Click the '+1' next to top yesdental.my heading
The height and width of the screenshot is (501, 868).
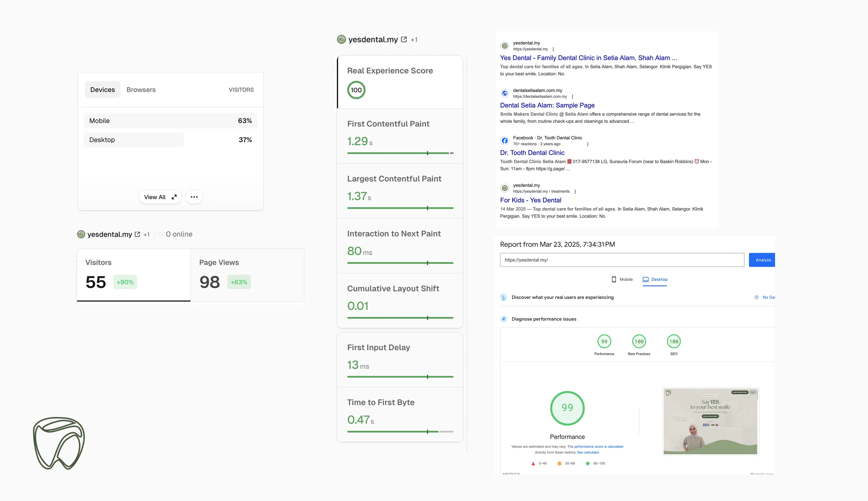click(x=414, y=40)
